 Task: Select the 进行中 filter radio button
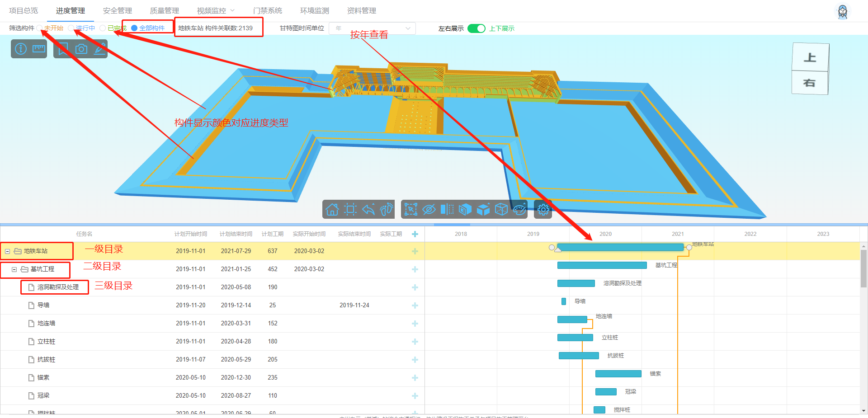click(71, 28)
